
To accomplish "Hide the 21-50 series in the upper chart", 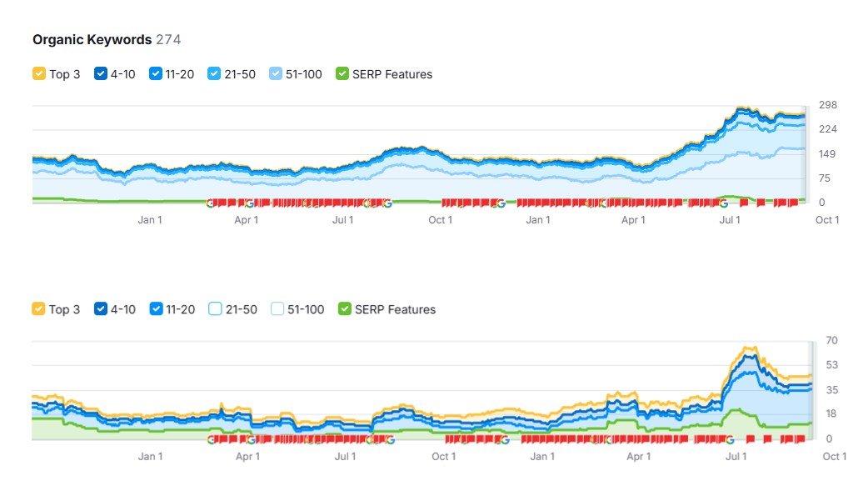I will coord(214,74).
